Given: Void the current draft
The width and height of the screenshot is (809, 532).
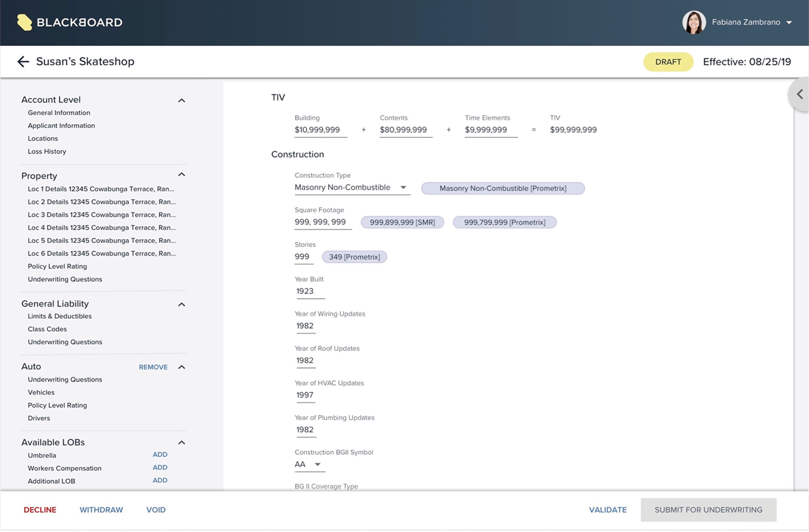Looking at the screenshot, I should pyautogui.click(x=156, y=510).
